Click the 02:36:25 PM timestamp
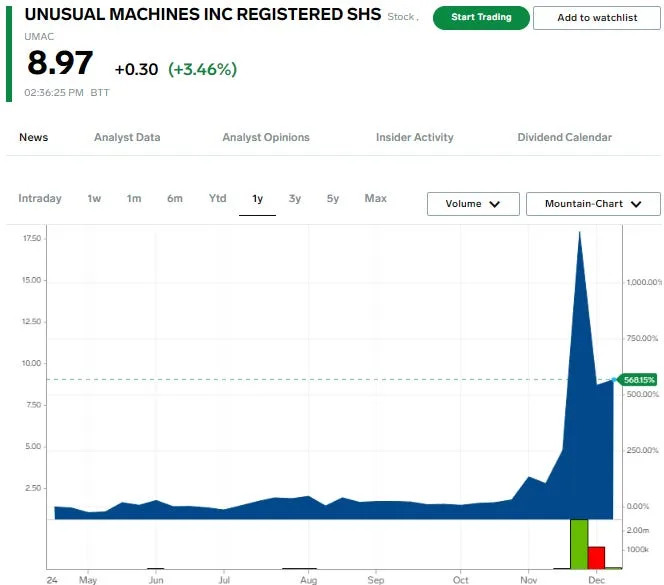This screenshot has height=585, width=664. (54, 93)
